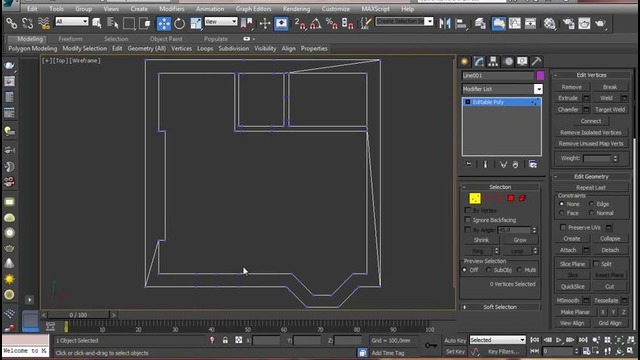Click the Mirror tool icon

(x=445, y=24)
